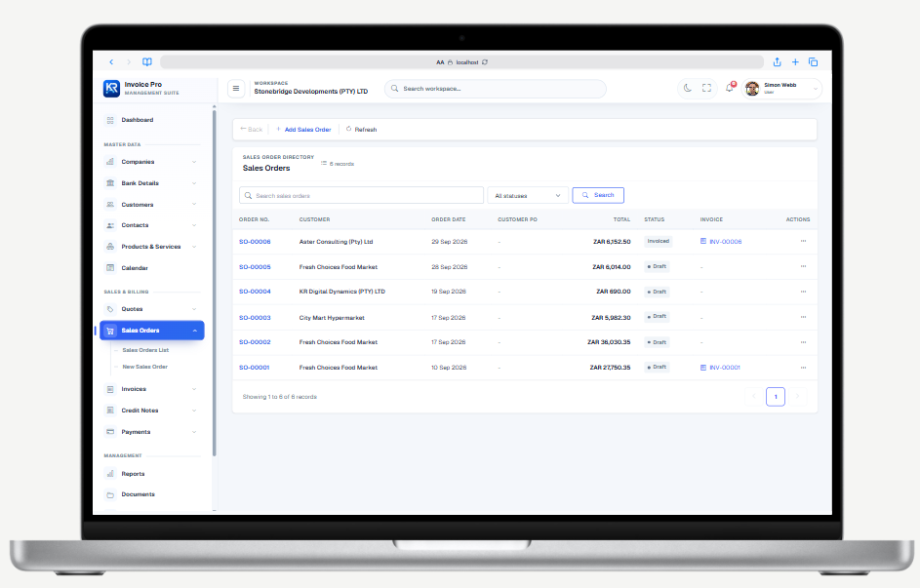Open notifications bell
The width and height of the screenshot is (920, 588).
pyautogui.click(x=730, y=88)
